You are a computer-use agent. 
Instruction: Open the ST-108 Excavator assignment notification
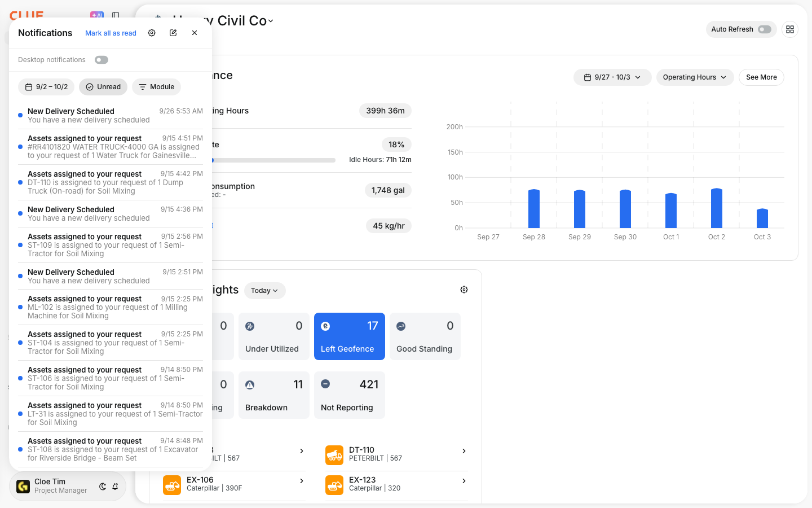[111, 449]
